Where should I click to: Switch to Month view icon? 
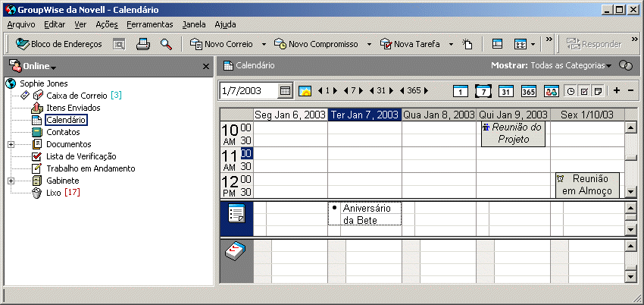point(505,91)
